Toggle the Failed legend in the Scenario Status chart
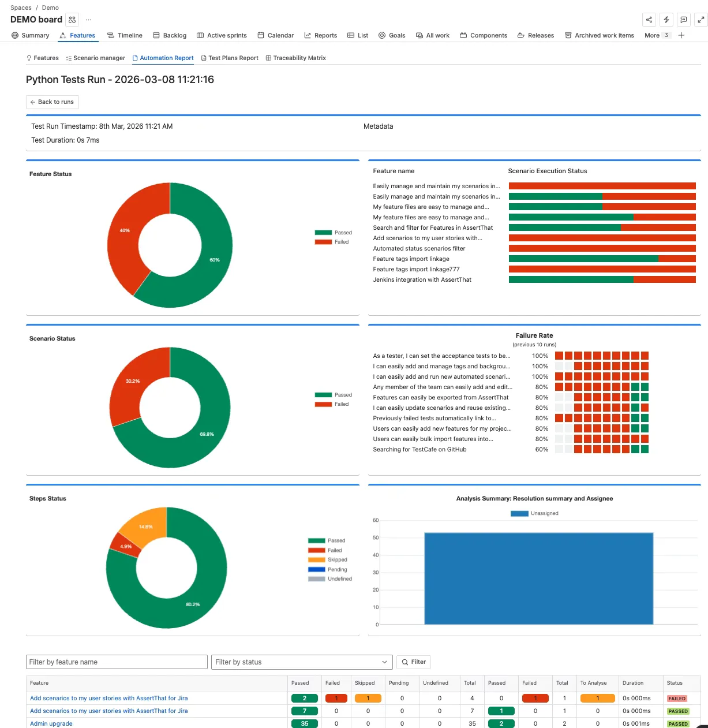 coord(332,404)
